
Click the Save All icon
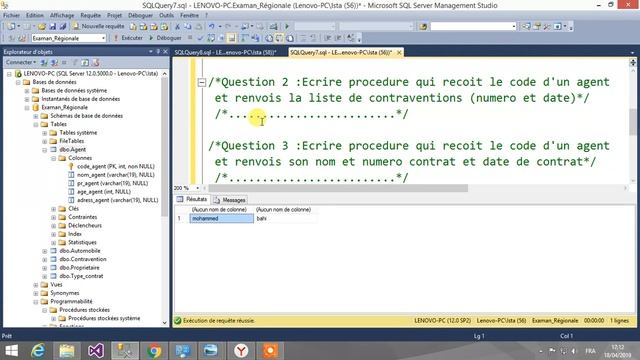pyautogui.click(x=63, y=27)
